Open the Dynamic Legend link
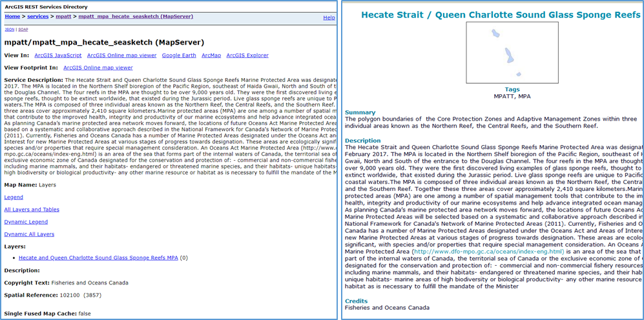The width and height of the screenshot is (644, 320). [26, 222]
